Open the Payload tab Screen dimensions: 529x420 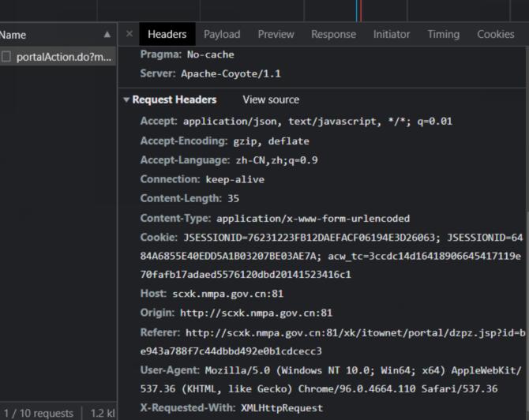[222, 35]
